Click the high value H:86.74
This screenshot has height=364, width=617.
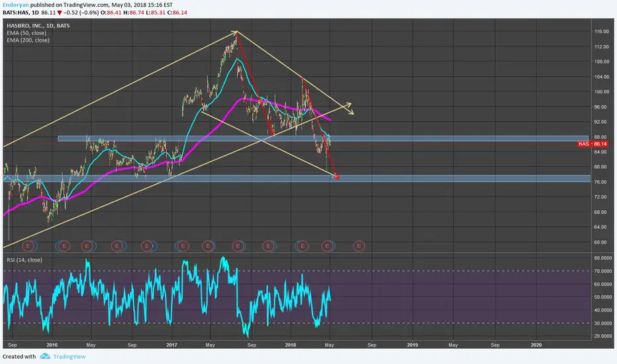click(x=132, y=13)
